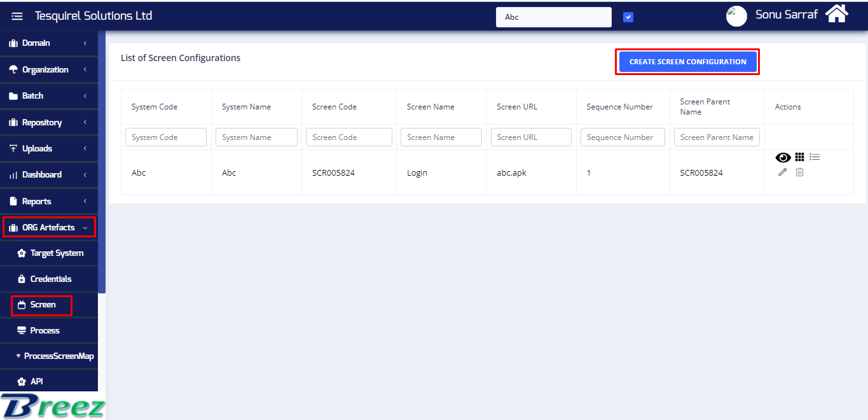The height and width of the screenshot is (420, 868).
Task: Toggle the checkbox next to Abc field
Action: tap(628, 17)
